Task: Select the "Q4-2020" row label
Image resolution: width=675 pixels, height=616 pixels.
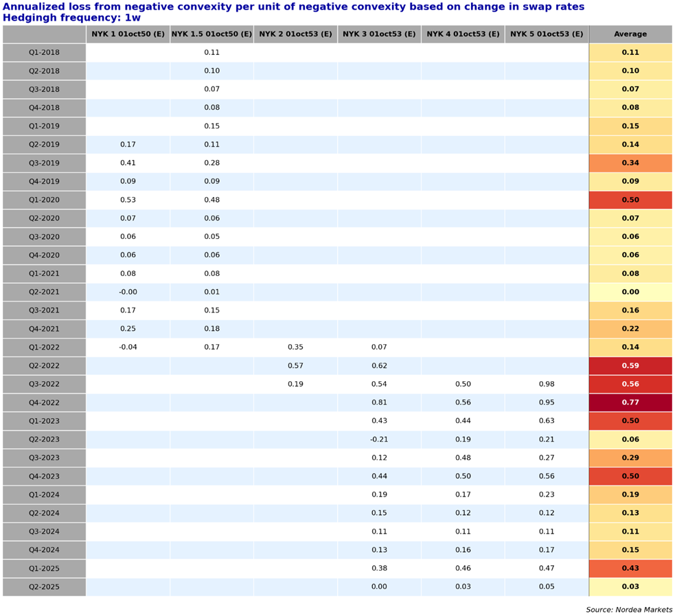Action: [x=45, y=255]
